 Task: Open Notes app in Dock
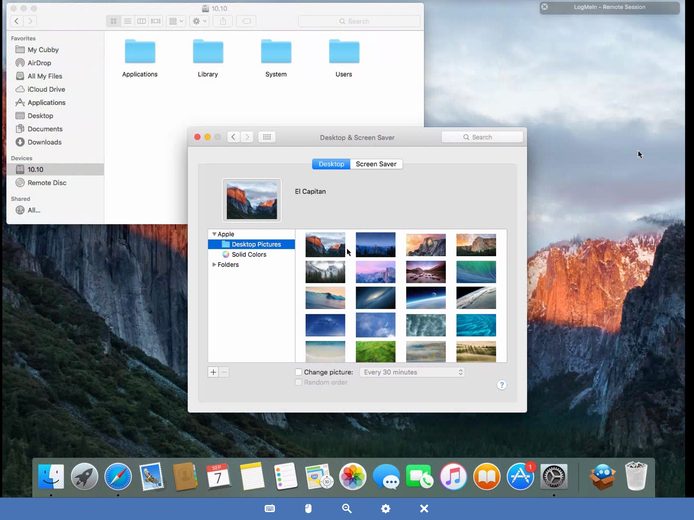click(252, 477)
